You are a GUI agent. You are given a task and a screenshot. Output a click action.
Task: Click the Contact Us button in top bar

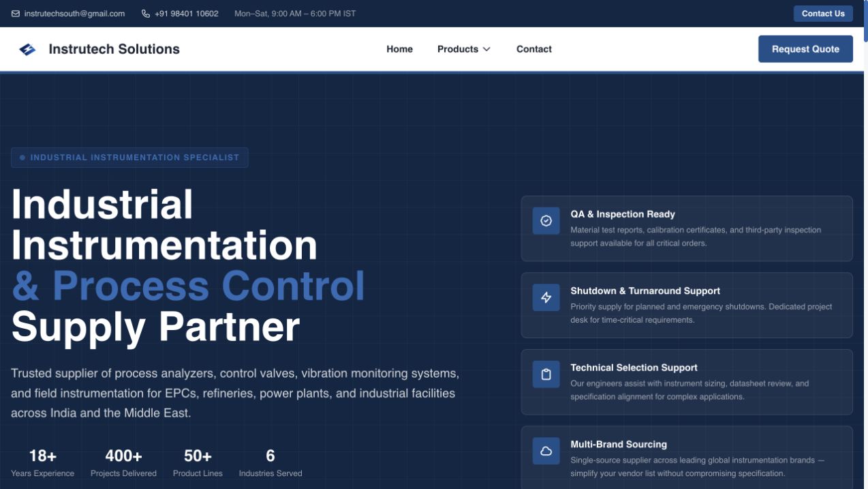click(823, 14)
